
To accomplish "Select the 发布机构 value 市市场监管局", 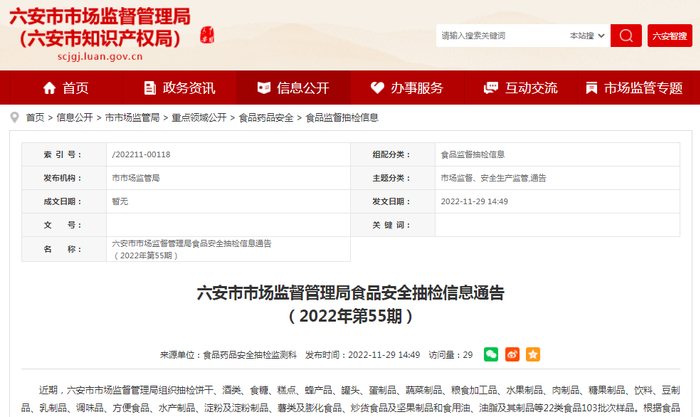I will tap(136, 178).
